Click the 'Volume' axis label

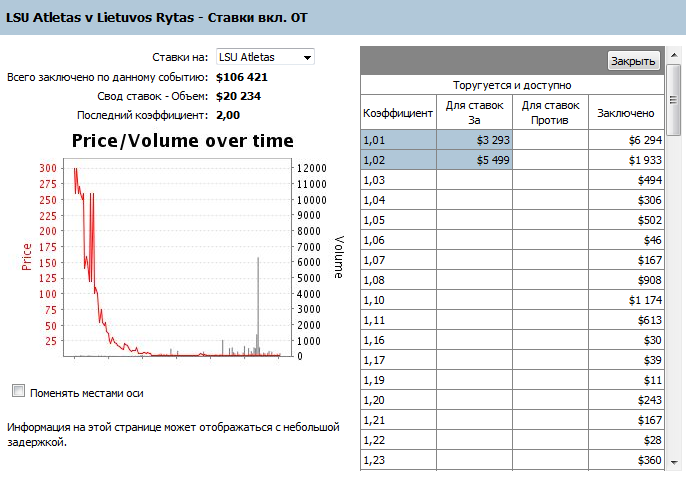pos(340,257)
